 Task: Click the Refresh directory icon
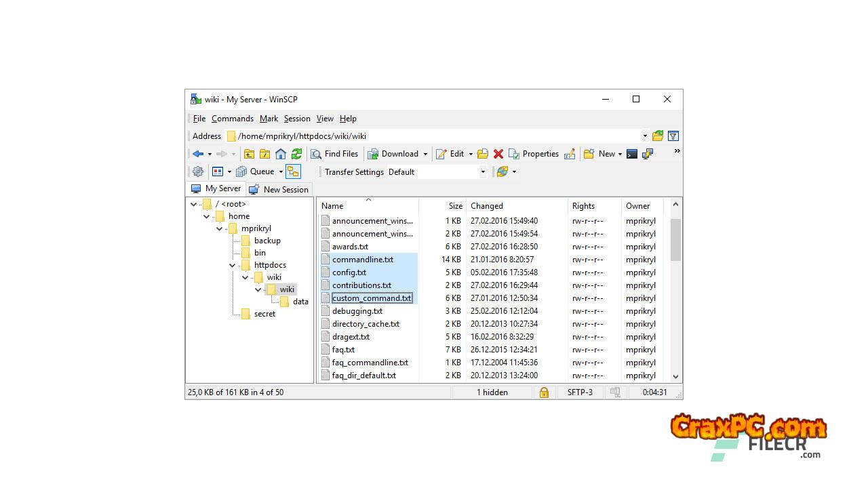tap(296, 154)
